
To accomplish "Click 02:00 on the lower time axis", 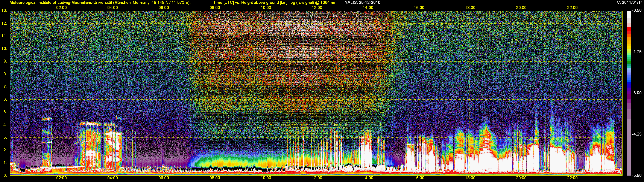I will point(61,178).
